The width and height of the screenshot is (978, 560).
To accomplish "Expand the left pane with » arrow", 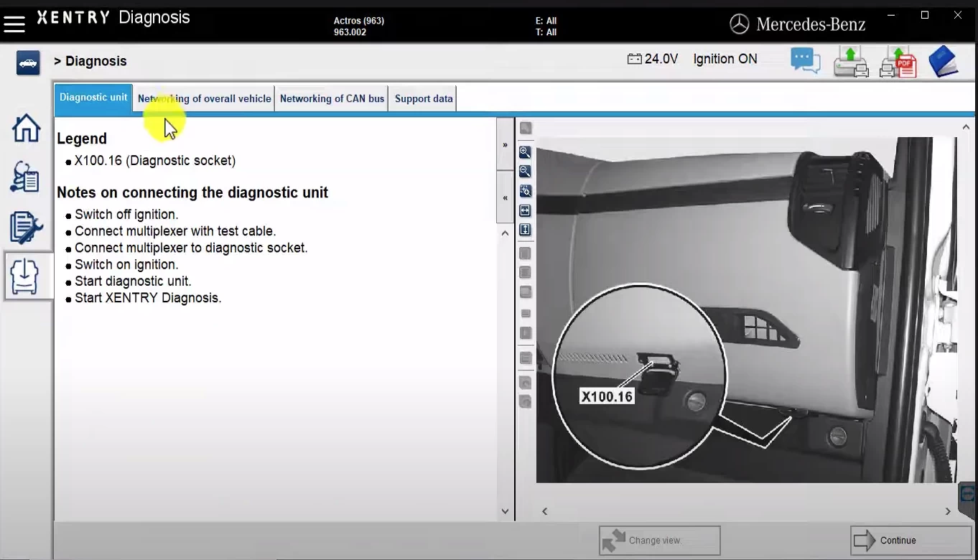I will (x=505, y=145).
